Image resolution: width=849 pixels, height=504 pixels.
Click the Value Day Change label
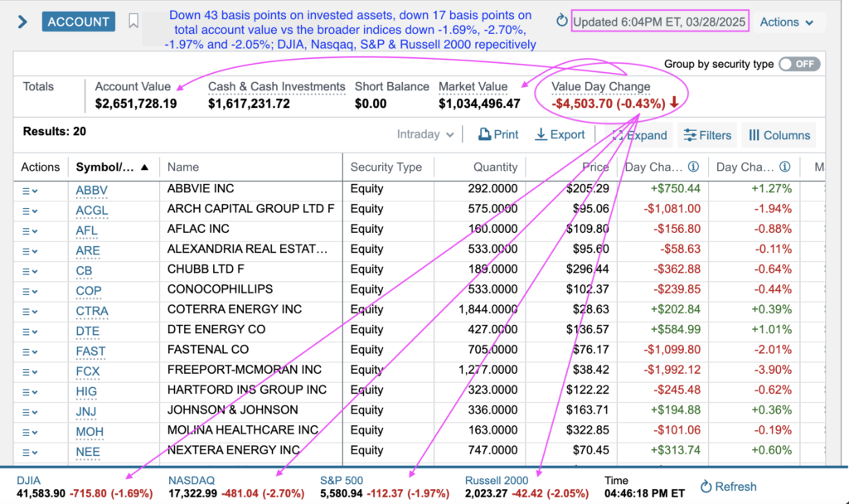pyautogui.click(x=601, y=86)
